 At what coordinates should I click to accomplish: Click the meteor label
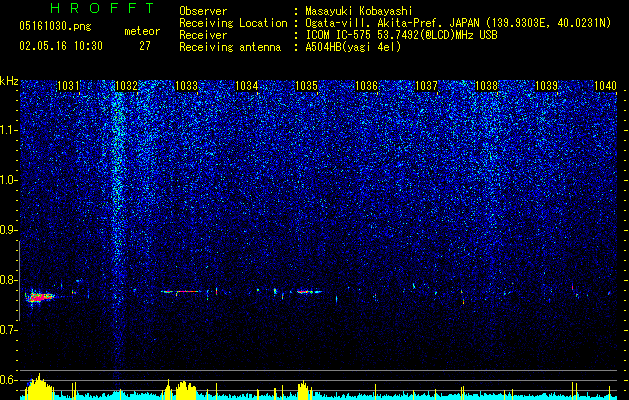[142, 31]
